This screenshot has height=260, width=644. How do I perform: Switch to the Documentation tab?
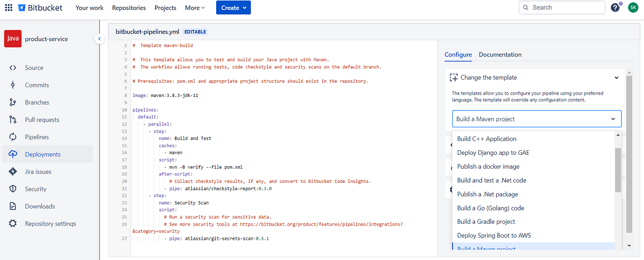pyautogui.click(x=500, y=54)
